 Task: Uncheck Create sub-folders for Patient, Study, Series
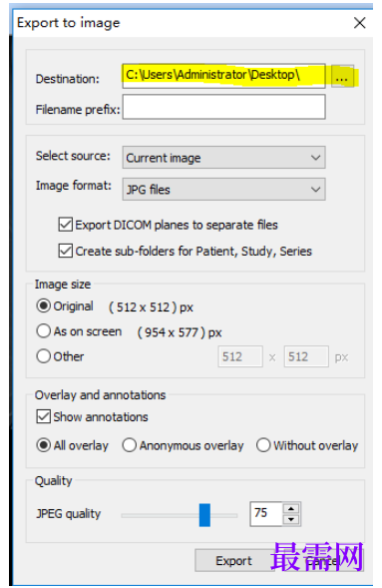pyautogui.click(x=66, y=251)
